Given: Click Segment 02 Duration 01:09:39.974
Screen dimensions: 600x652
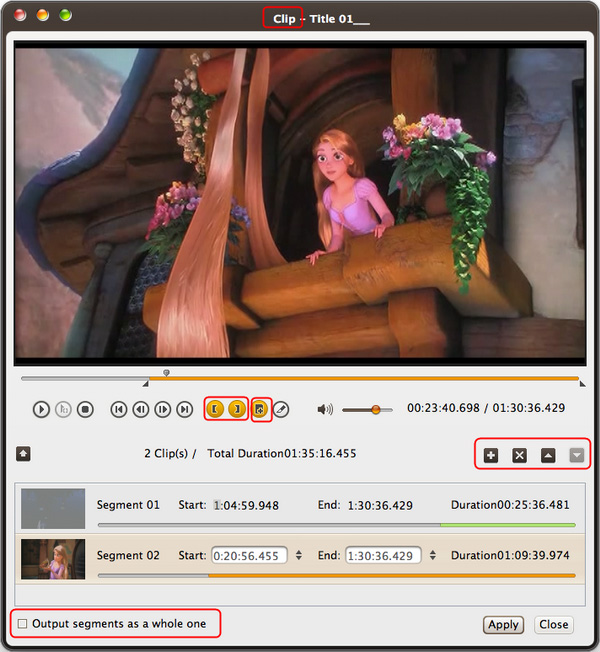Looking at the screenshot, I should (510, 555).
